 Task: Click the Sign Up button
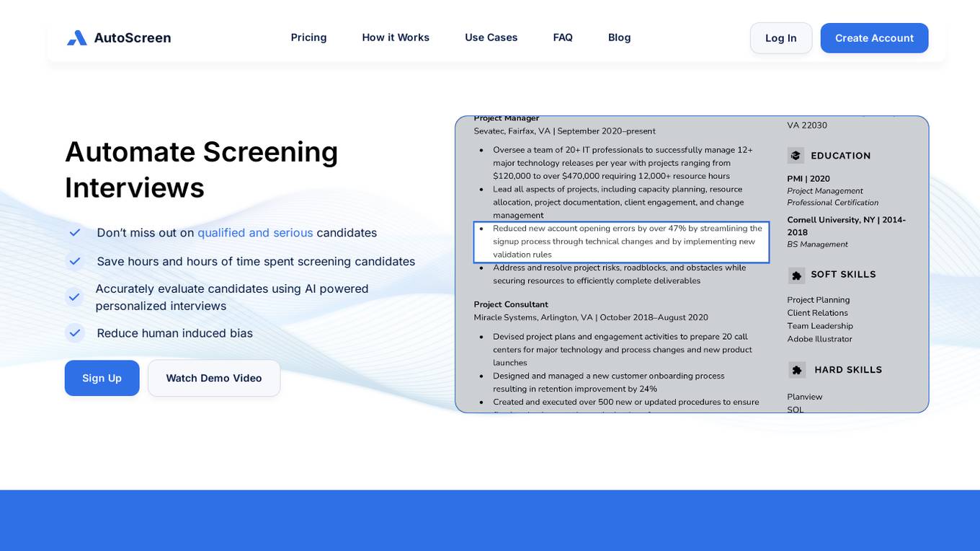pos(102,378)
